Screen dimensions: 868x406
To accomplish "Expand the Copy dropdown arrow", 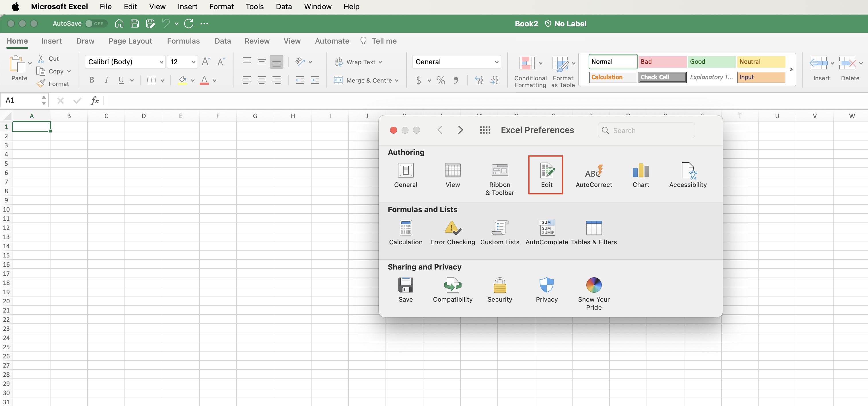I will click(x=69, y=71).
